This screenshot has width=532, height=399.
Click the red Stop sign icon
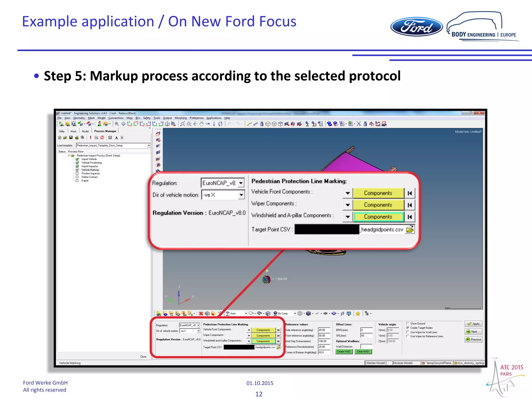pyautogui.click(x=102, y=138)
